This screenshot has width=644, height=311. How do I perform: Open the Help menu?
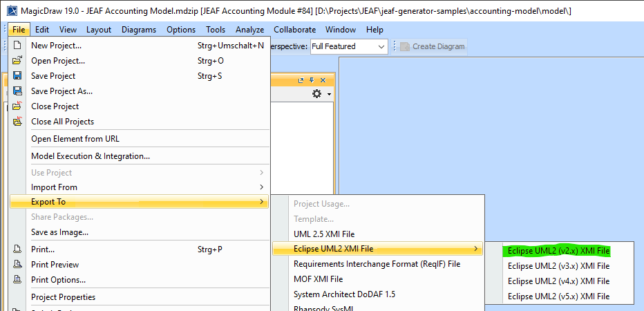pyautogui.click(x=375, y=30)
